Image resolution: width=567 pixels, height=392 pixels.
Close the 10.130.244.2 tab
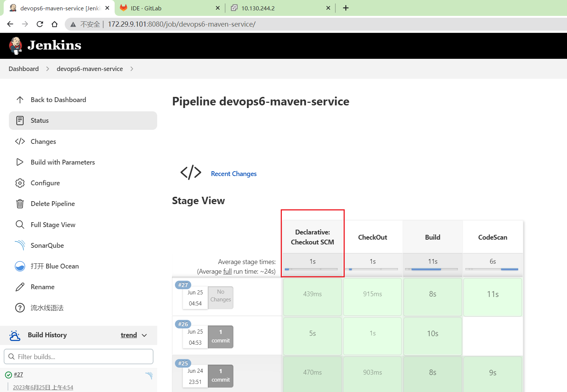point(328,8)
